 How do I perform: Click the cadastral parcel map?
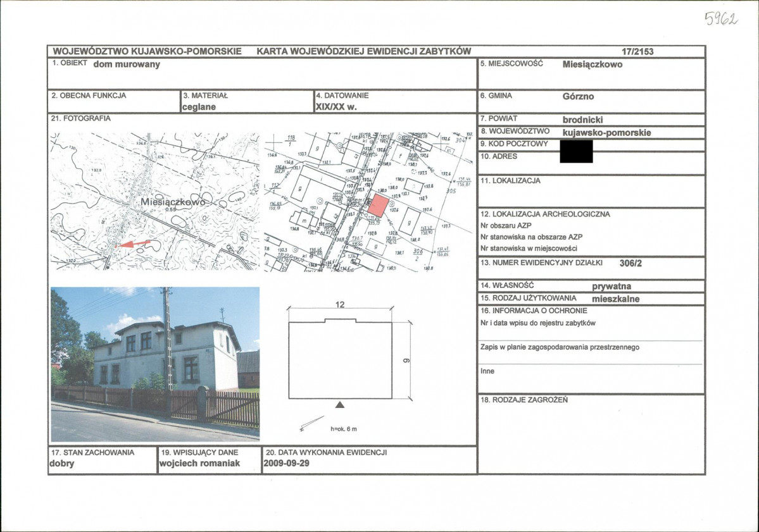[369, 201]
